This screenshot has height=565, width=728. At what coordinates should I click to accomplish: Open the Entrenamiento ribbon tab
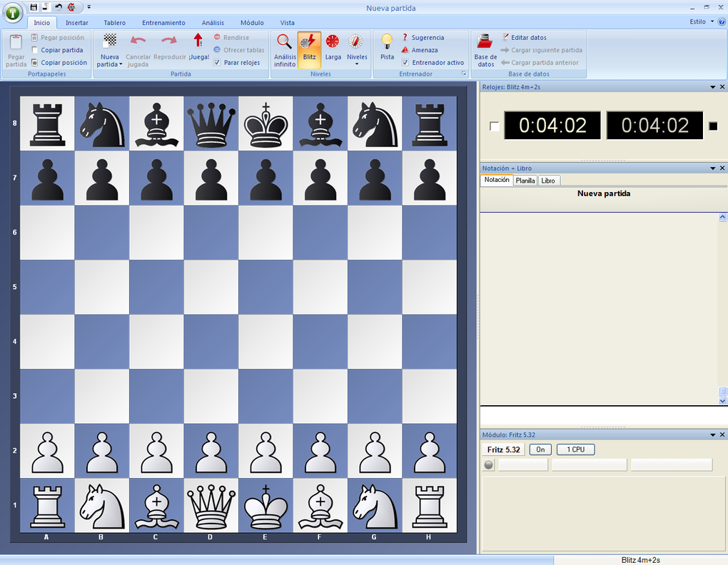click(x=163, y=23)
